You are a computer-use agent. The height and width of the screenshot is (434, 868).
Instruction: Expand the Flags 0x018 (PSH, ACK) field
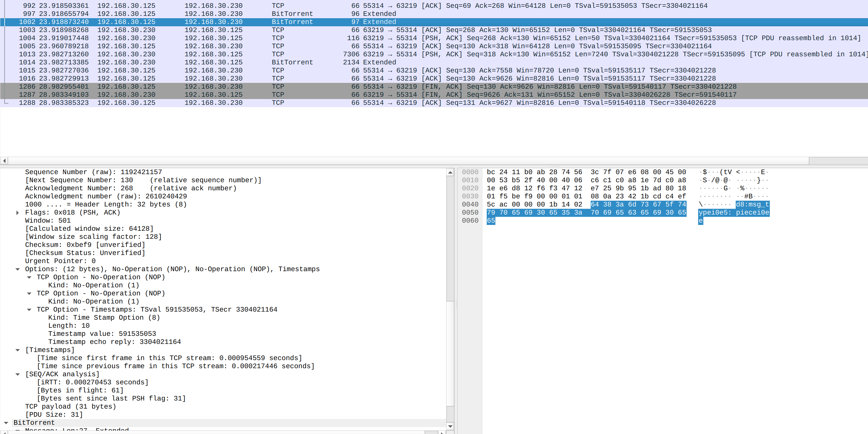pyautogui.click(x=18, y=213)
